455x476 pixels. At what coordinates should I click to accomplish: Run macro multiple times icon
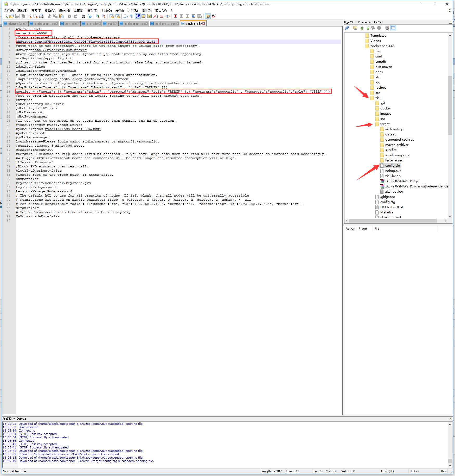194,16
